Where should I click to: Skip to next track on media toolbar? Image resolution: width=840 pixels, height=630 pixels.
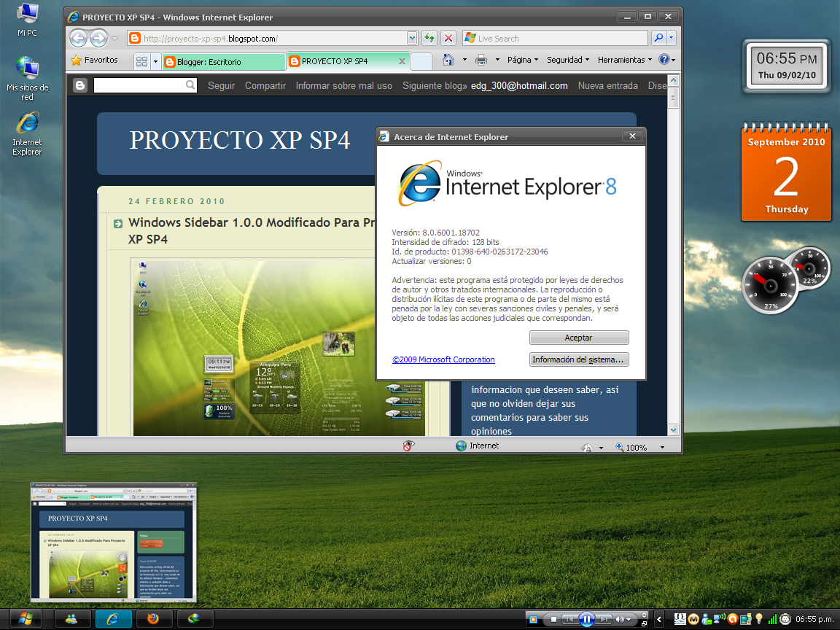[604, 619]
